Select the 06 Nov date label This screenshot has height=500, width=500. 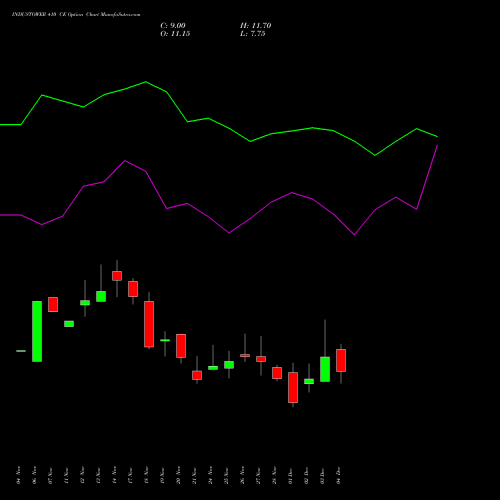coord(34,475)
